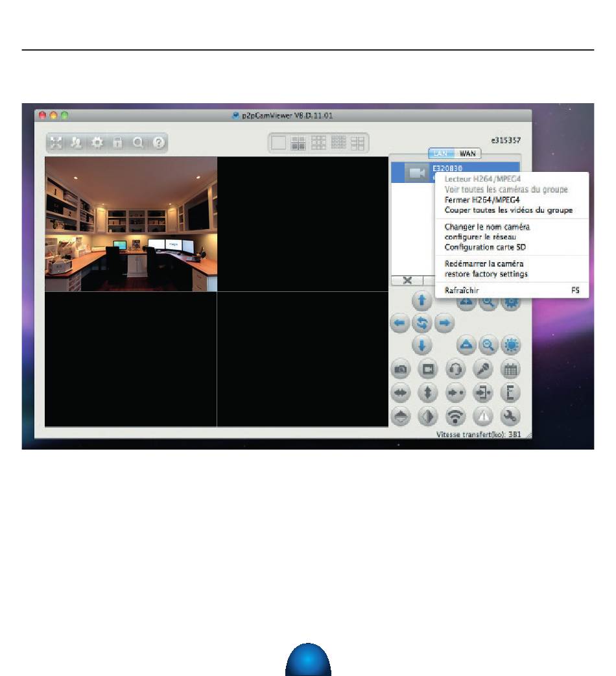Click the X delete button under camera list
616x676 pixels.
coord(407,281)
